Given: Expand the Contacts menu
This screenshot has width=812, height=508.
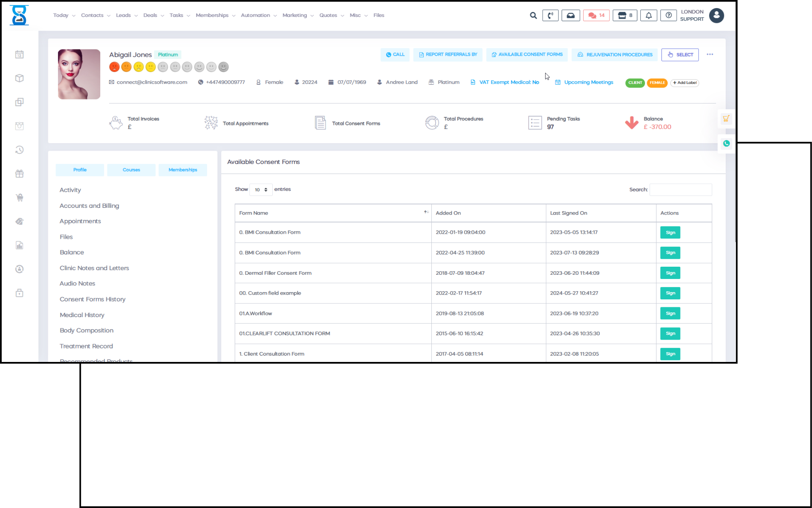Looking at the screenshot, I should click(x=95, y=15).
